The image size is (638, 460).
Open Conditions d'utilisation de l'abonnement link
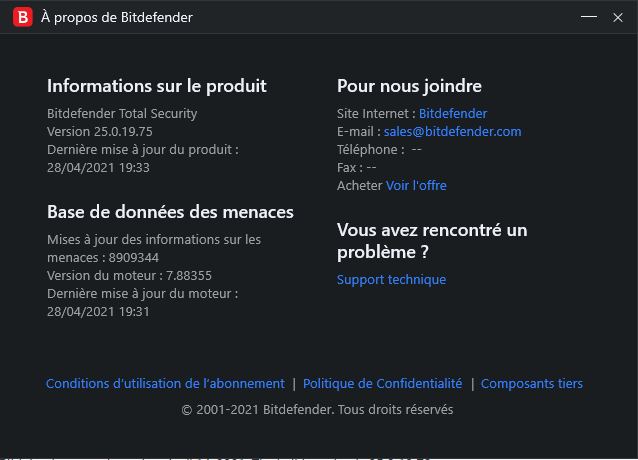(165, 384)
